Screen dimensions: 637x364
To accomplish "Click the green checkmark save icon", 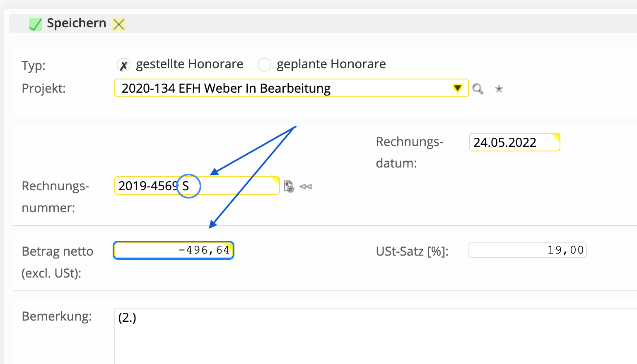I will [x=36, y=24].
